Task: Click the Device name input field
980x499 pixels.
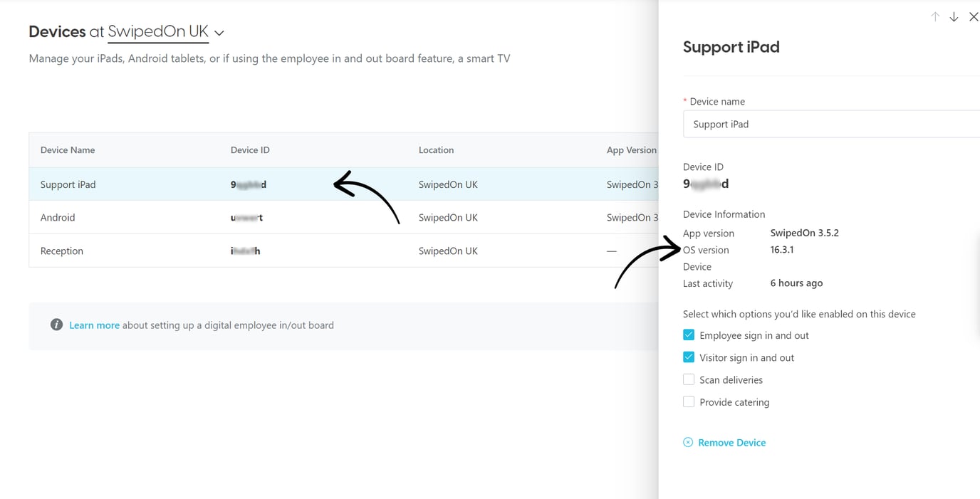Action: pos(830,124)
